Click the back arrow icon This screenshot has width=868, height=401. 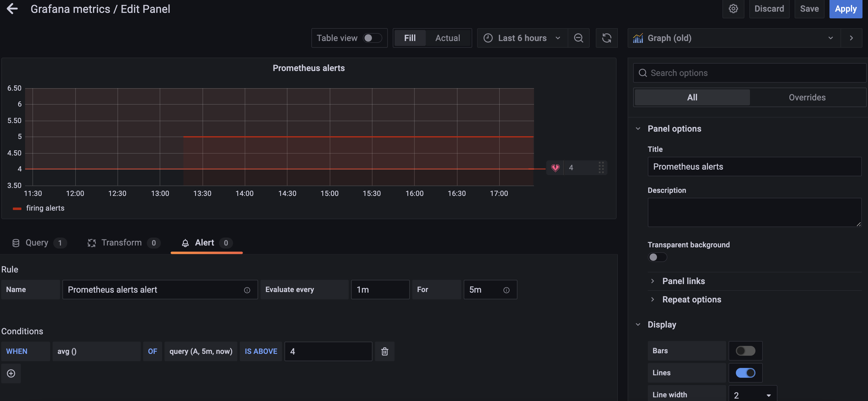click(12, 9)
